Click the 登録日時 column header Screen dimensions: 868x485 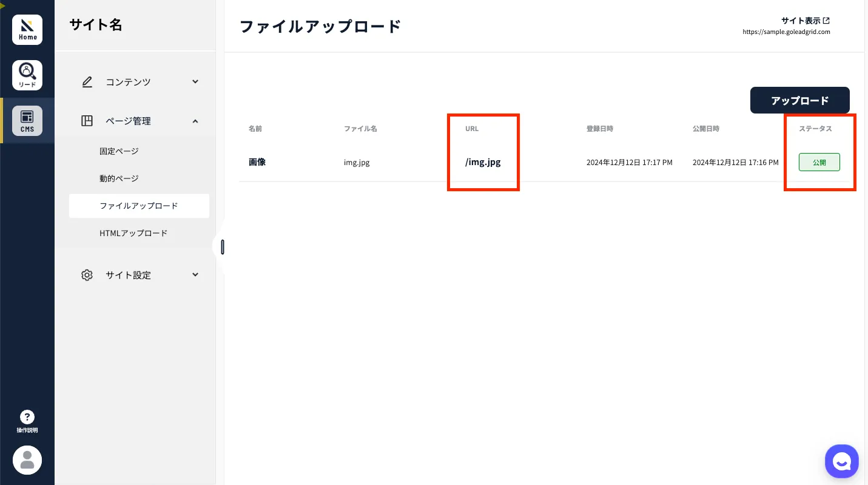(600, 129)
